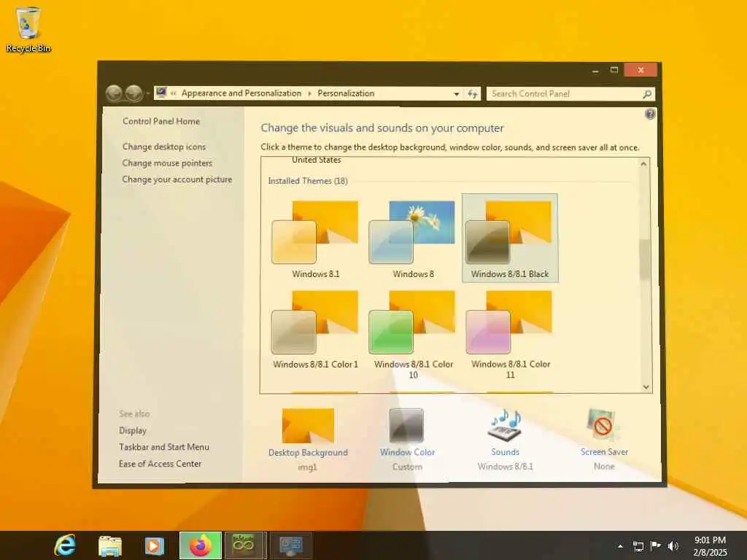Open Window Color custom swatch

[x=406, y=425]
